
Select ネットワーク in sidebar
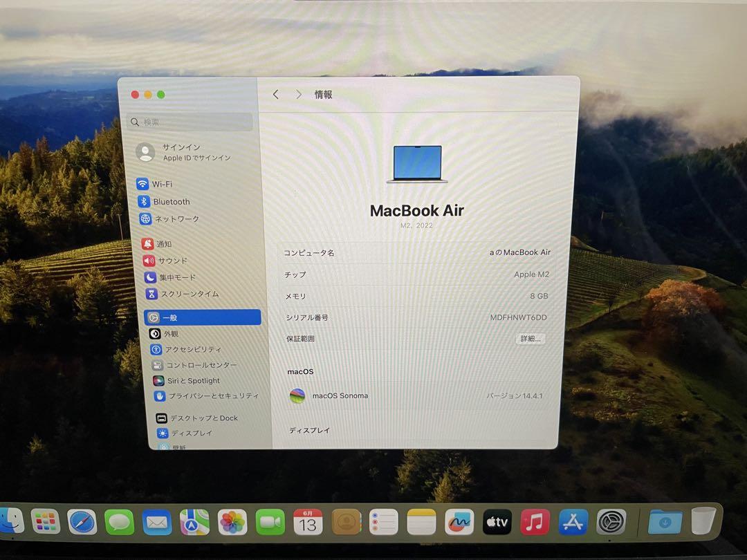(x=169, y=219)
